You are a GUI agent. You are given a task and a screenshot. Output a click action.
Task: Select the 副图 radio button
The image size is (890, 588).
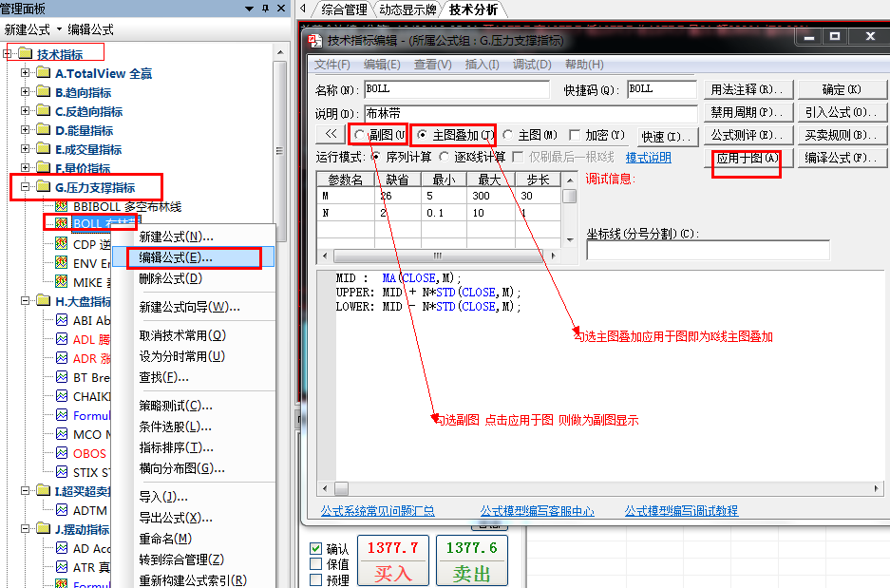pyautogui.click(x=359, y=135)
